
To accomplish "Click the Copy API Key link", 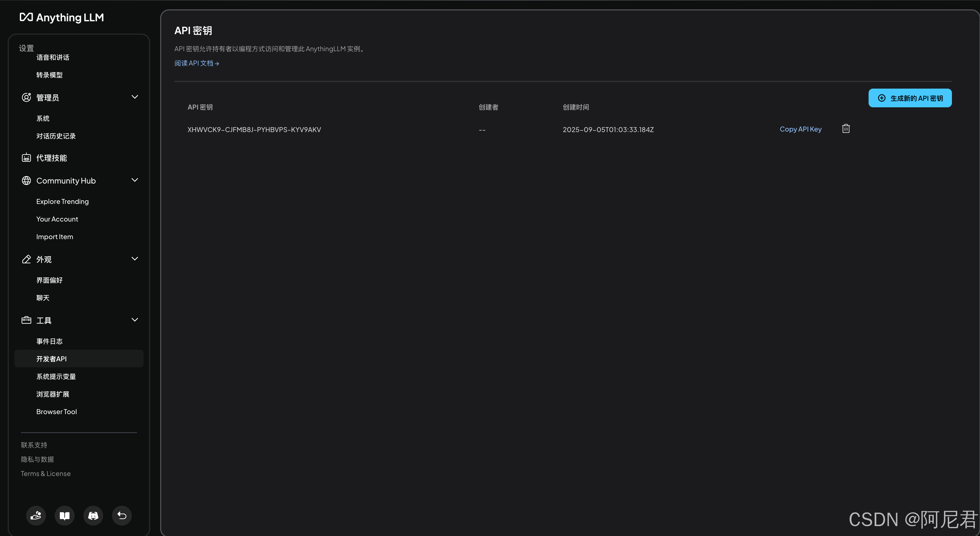I will 800,129.
